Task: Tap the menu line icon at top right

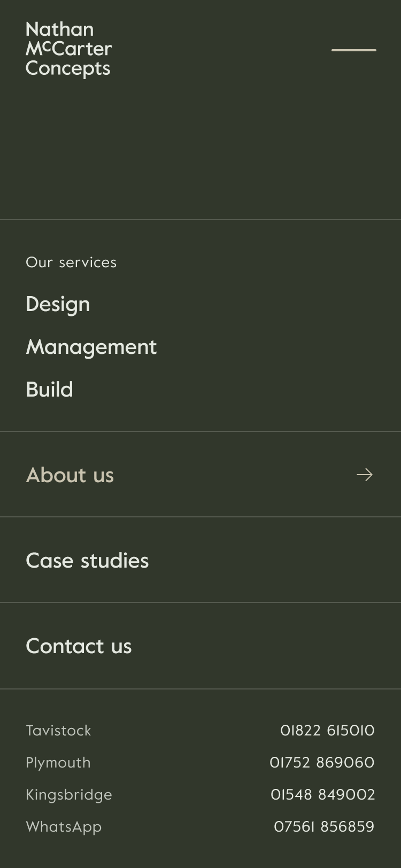Action: 354,49
